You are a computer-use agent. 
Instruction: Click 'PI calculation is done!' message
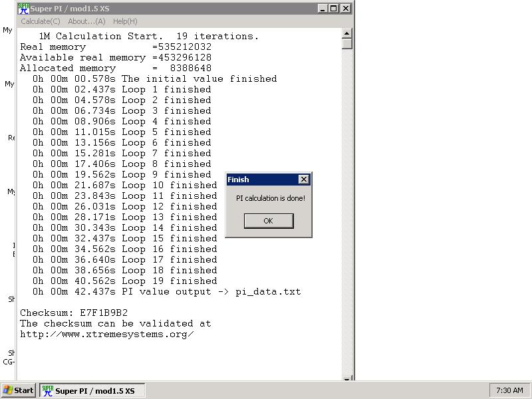tap(271, 198)
